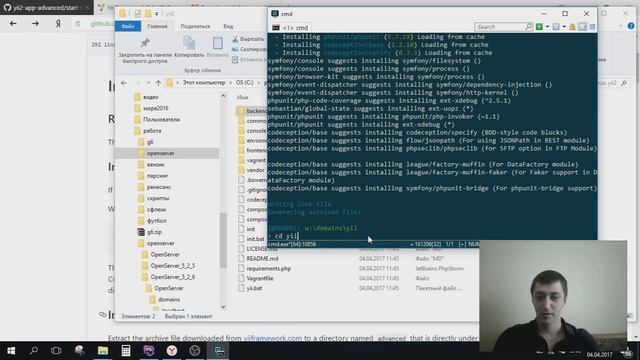Click Yandex Я home button in browser
Screen dimensions: 640x360
coord(58,24)
